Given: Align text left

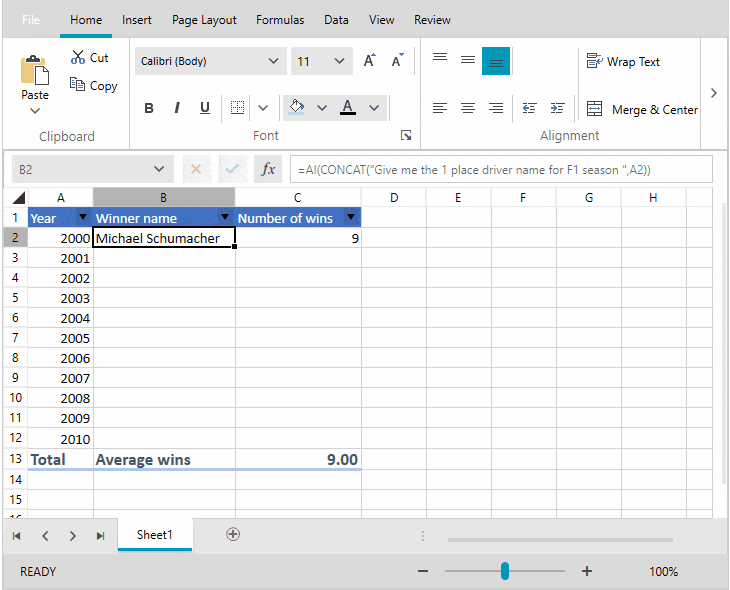Looking at the screenshot, I should pyautogui.click(x=440, y=109).
